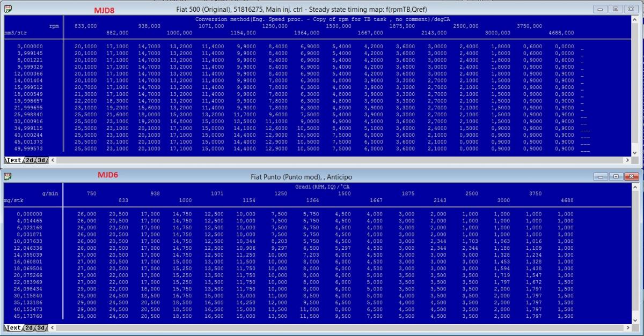Select column header 750 in the Fiat Punto map
644x336 pixels.
coord(91,193)
